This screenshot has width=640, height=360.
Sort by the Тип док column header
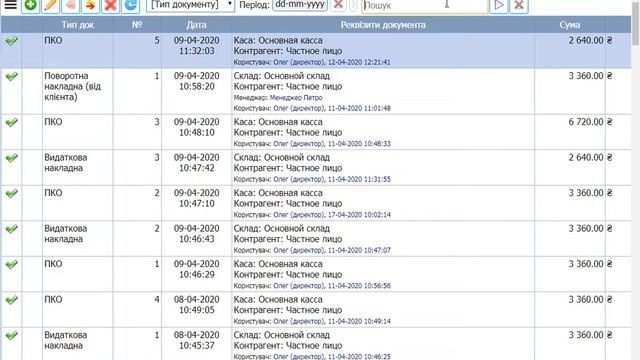coord(78,25)
